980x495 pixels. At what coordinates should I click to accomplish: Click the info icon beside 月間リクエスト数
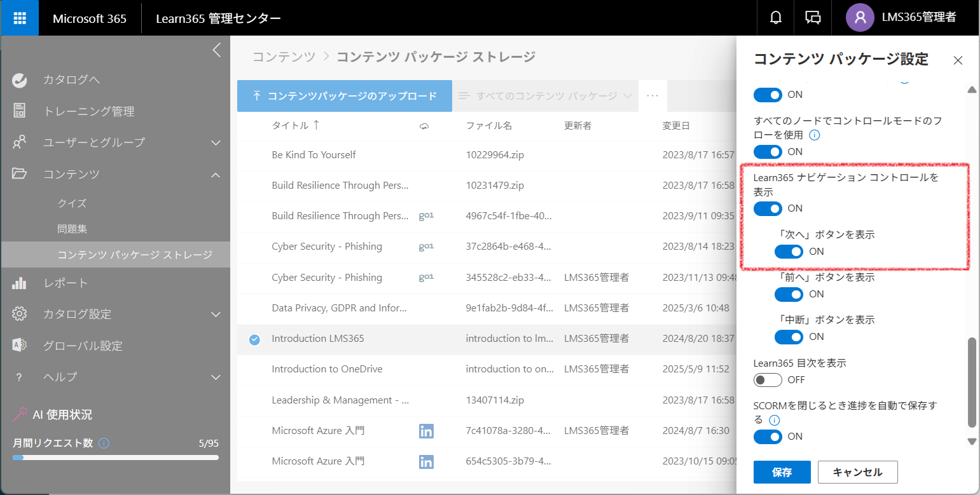[x=104, y=443]
